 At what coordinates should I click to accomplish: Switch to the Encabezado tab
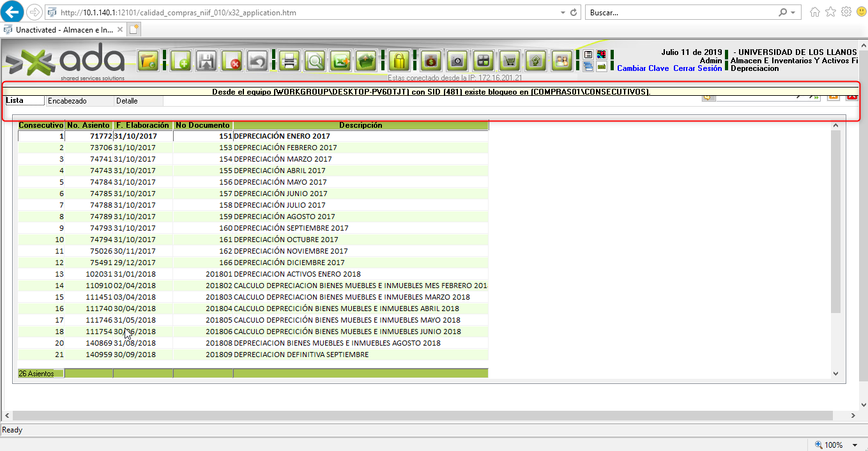click(67, 101)
